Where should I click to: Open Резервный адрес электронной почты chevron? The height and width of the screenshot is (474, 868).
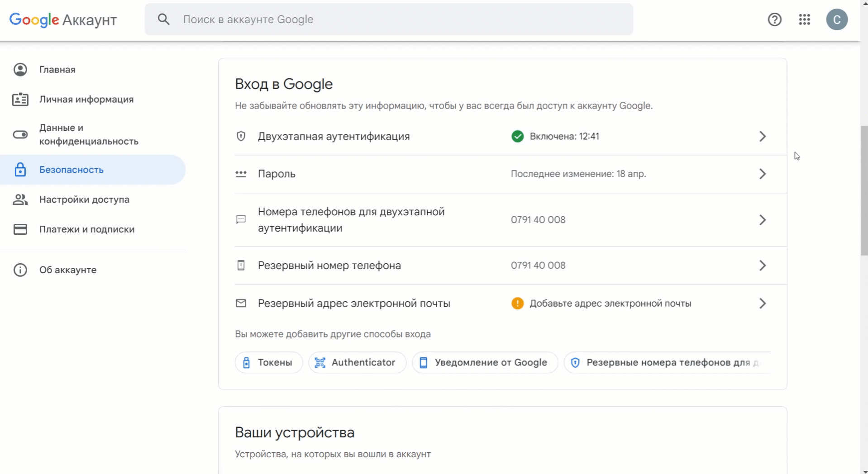tap(763, 303)
